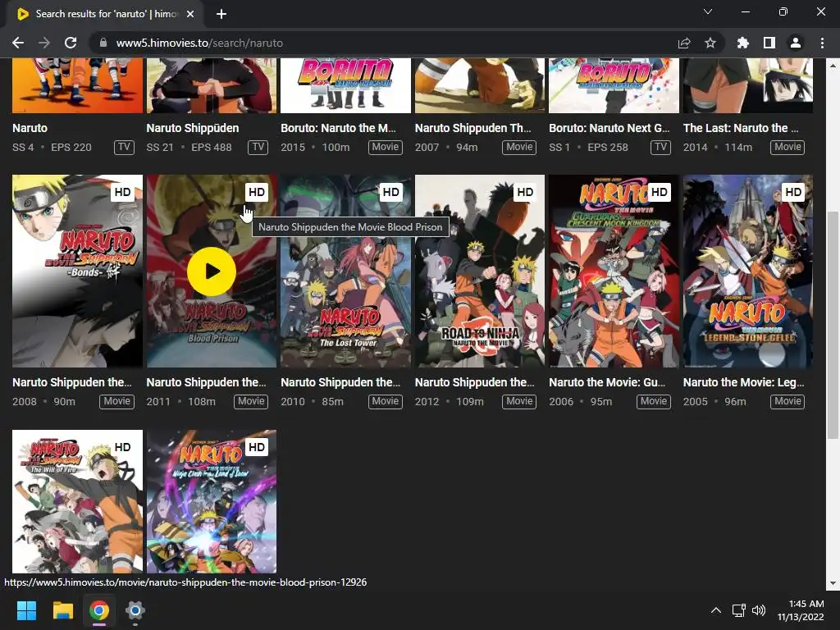
Task: Open the 2012 Naruto Shippuden movie title
Action: (x=475, y=382)
